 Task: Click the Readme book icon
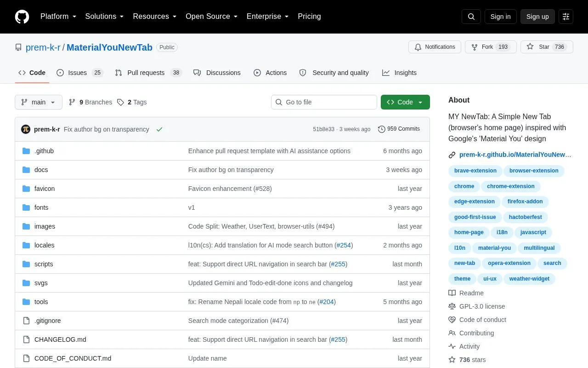452,293
